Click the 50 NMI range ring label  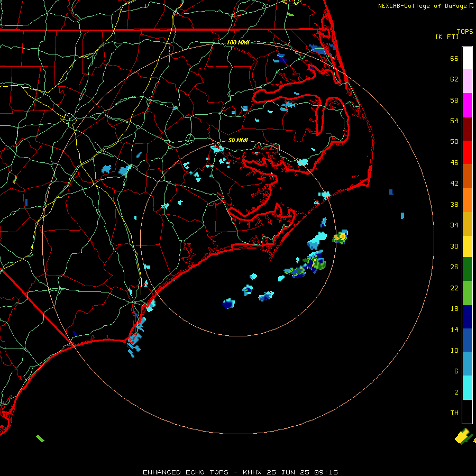coord(238,140)
